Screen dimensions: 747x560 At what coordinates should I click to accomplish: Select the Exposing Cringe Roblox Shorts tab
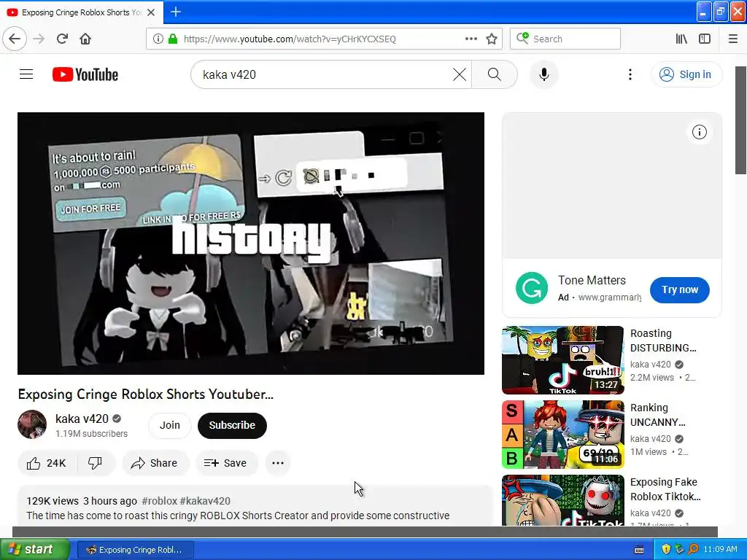point(82,12)
